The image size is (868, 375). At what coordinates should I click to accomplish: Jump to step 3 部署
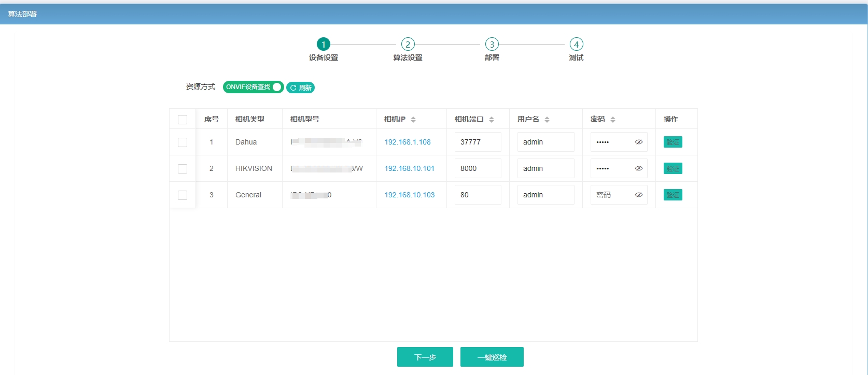(492, 50)
